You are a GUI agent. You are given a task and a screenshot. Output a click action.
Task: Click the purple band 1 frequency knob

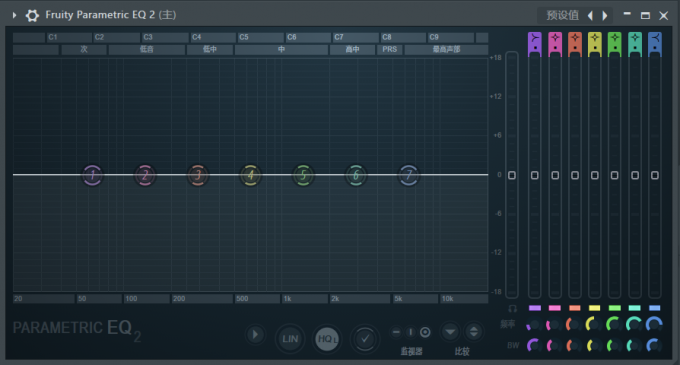(534, 324)
